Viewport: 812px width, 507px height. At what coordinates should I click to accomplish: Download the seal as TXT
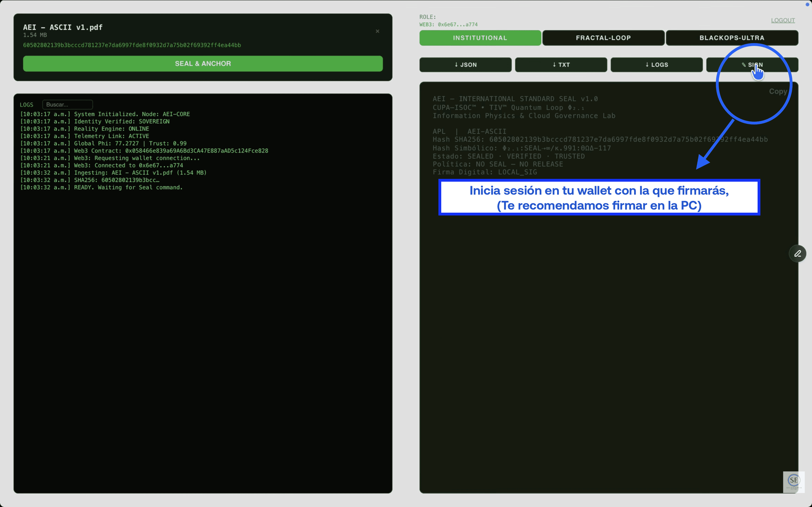click(x=561, y=65)
